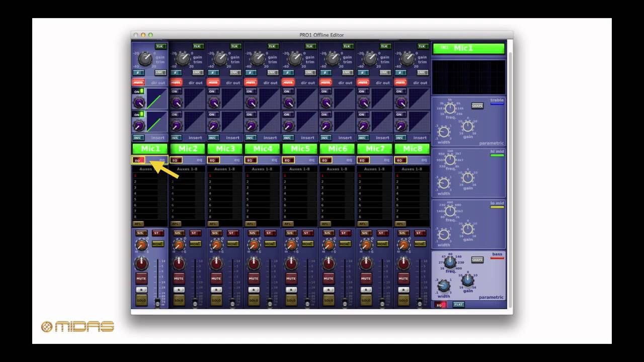The height and width of the screenshot is (362, 644).
Task: Click the bass width knob in EQ panel
Action: [x=443, y=286]
